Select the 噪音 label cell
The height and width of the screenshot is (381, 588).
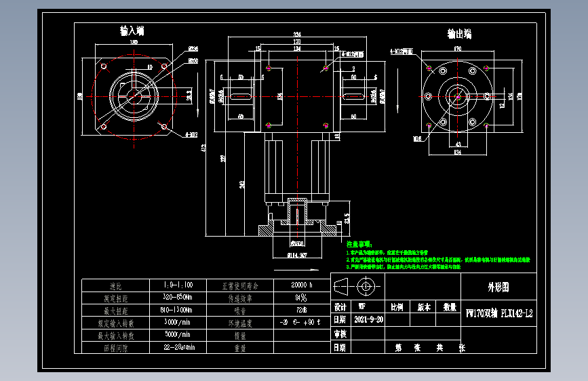pos(240,311)
